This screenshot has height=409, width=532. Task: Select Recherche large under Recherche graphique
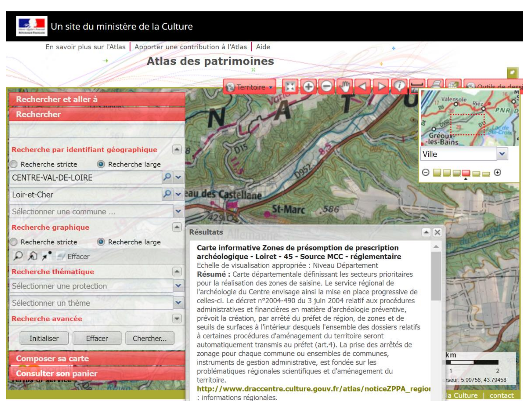[101, 242]
